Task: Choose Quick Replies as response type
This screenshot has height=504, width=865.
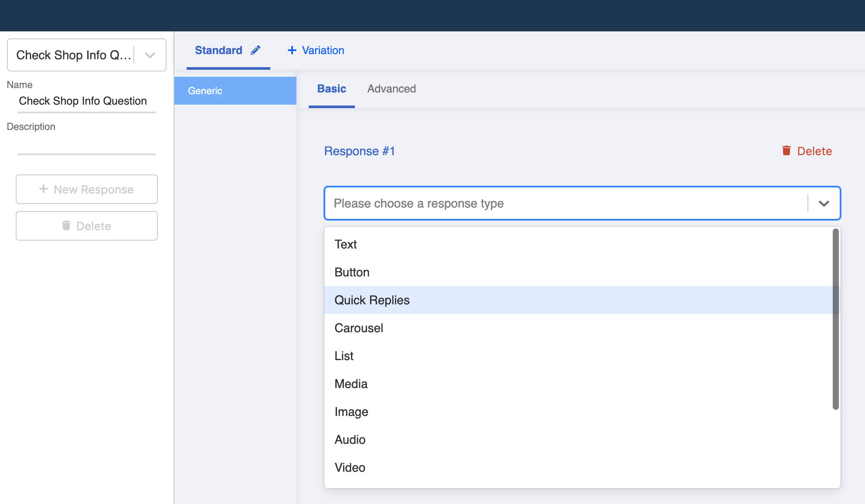Action: click(371, 300)
